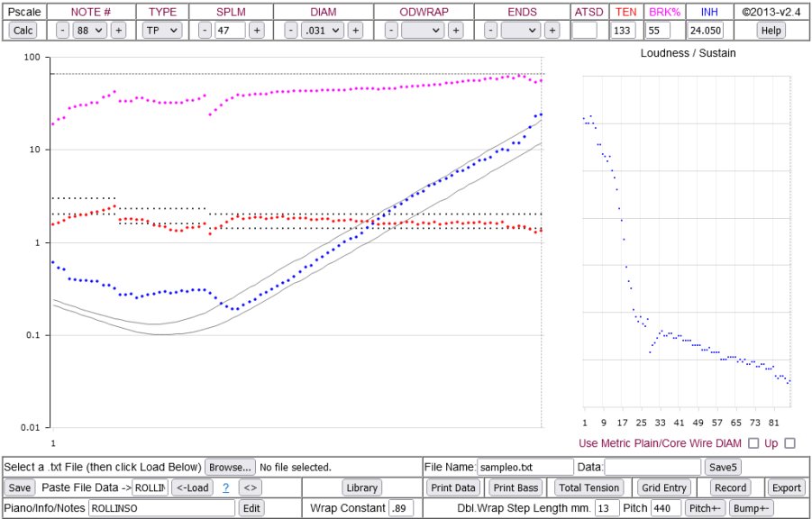Click the Total Tension button
The height and width of the screenshot is (519, 812).
[x=589, y=488]
